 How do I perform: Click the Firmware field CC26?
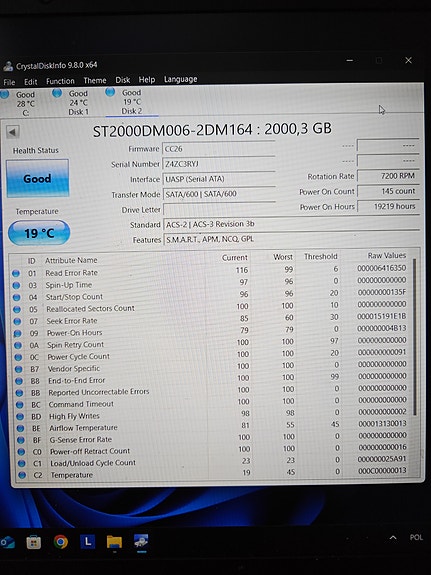click(219, 149)
